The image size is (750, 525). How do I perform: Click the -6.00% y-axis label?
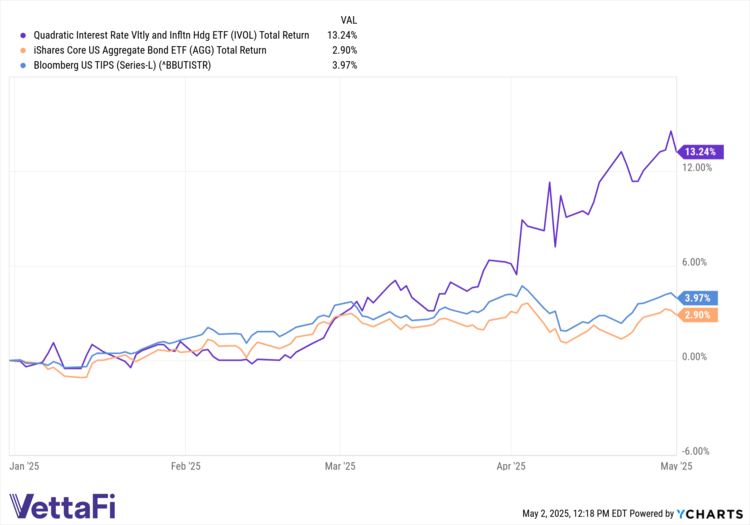(696, 451)
